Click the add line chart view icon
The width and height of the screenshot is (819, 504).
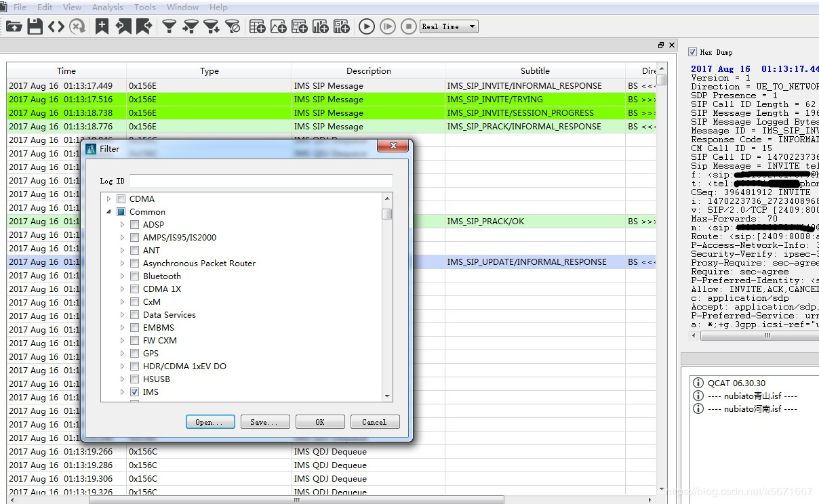tap(278, 26)
